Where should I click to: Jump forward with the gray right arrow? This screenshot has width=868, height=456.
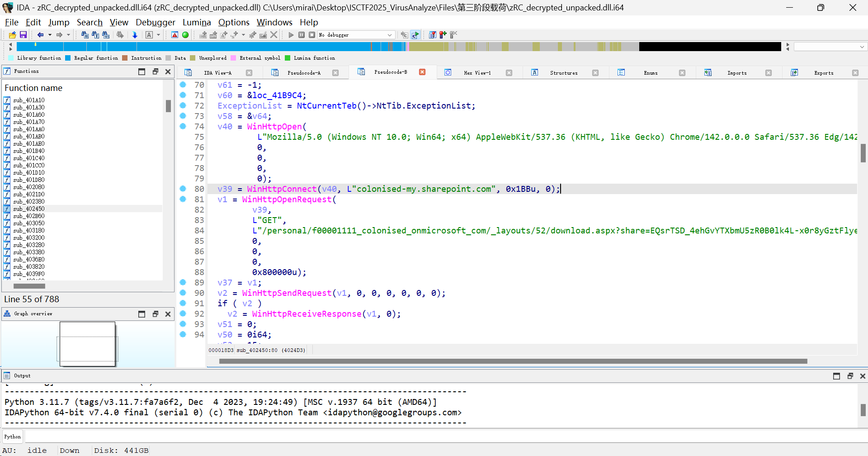click(59, 35)
